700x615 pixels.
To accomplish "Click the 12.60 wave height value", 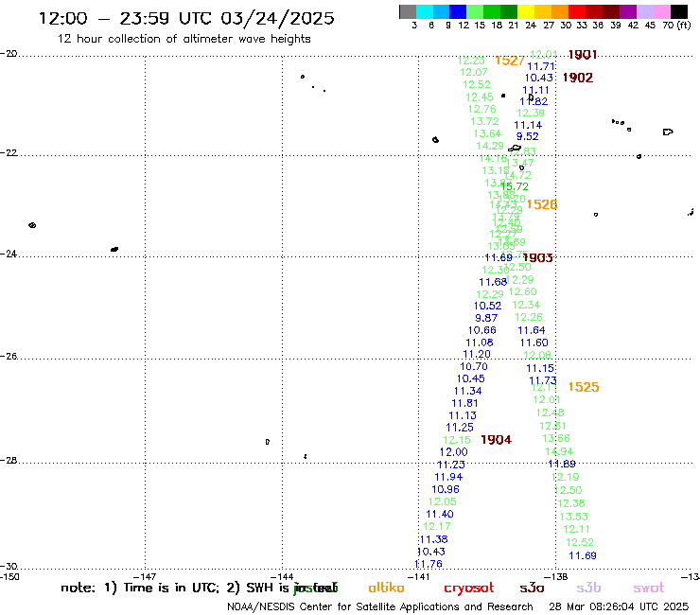I will coord(523,292).
